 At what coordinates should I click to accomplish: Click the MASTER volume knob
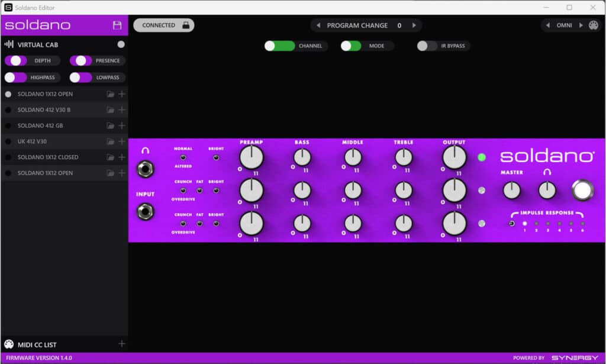tap(512, 191)
